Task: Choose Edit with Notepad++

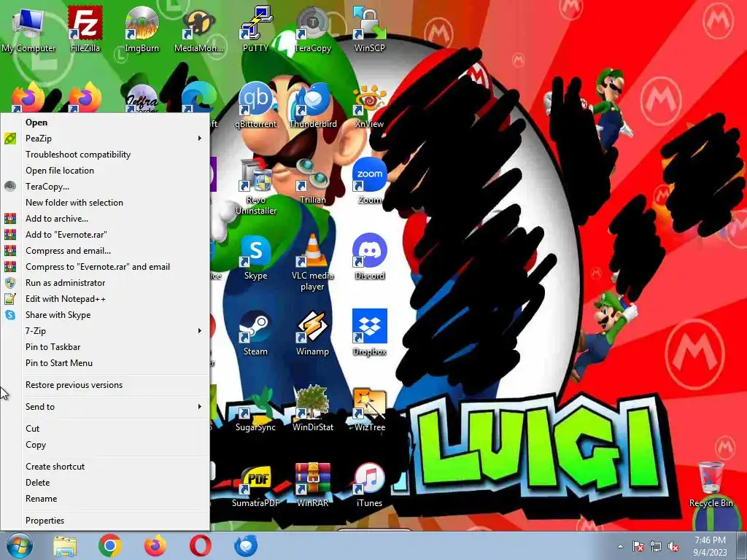Action: (105, 299)
